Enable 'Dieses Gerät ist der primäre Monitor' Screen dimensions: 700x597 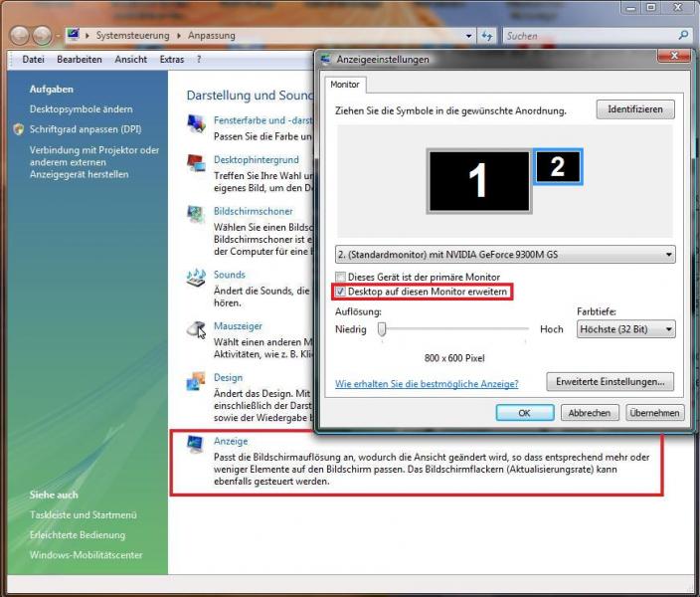pyautogui.click(x=341, y=277)
